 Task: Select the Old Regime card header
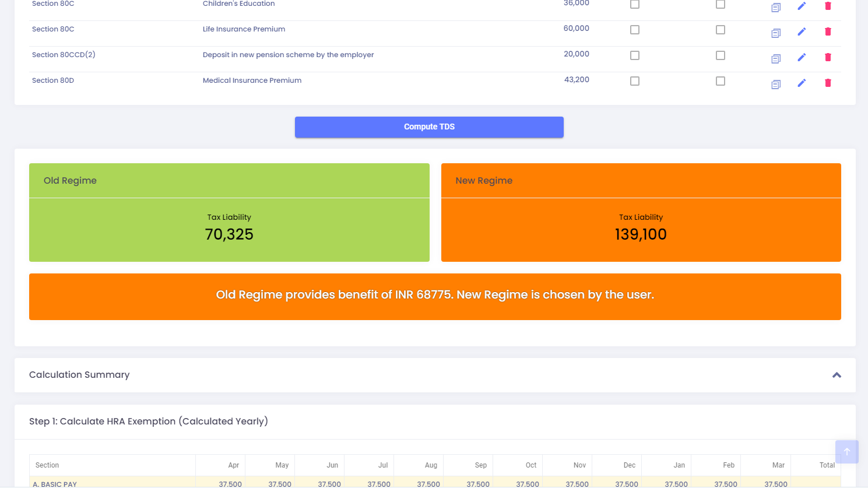[x=229, y=181]
